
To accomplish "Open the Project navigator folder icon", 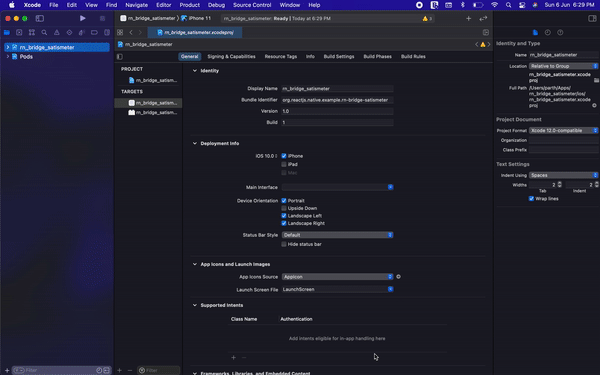I will [x=7, y=33].
